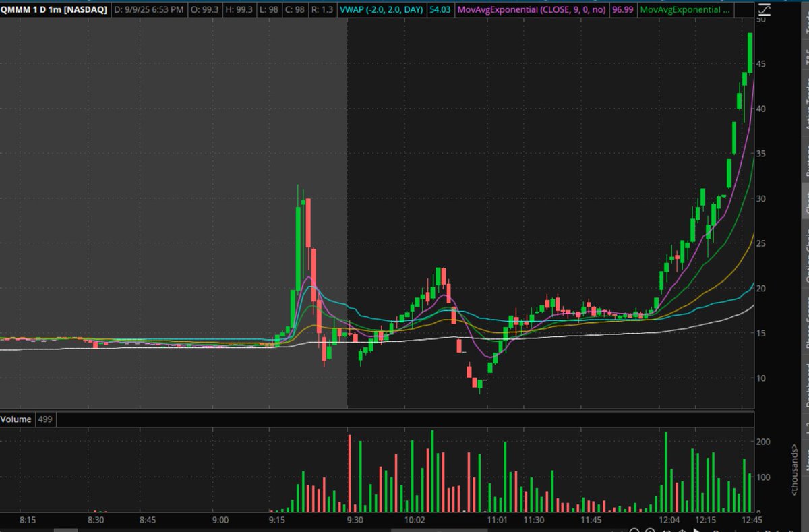Click the 100 volume axis label
Screen dimensions: 809x532
click(x=763, y=477)
